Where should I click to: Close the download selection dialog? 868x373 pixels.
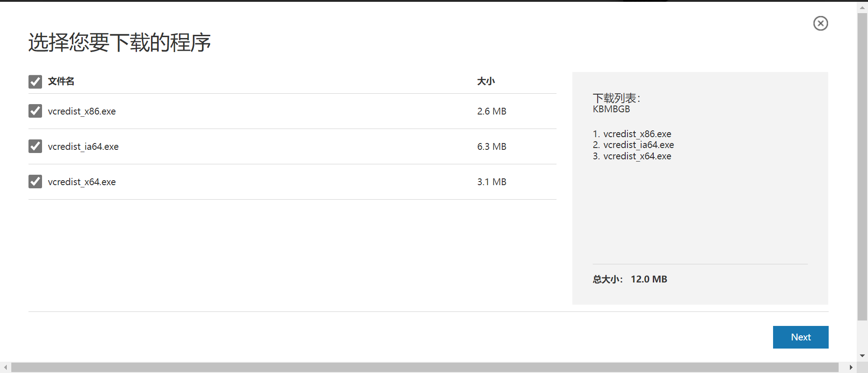click(x=821, y=23)
